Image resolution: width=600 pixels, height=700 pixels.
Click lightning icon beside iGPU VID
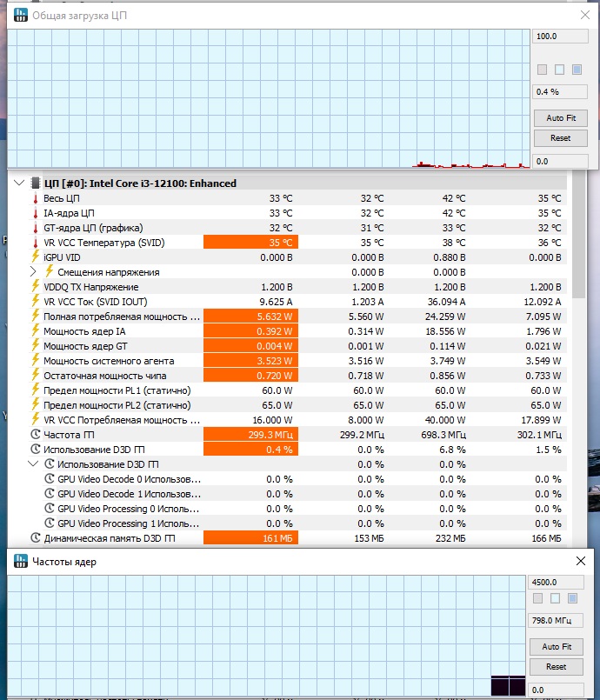[36, 257]
